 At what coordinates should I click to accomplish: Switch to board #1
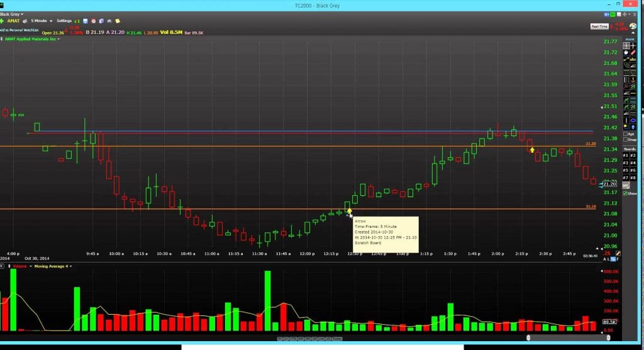click(626, 155)
